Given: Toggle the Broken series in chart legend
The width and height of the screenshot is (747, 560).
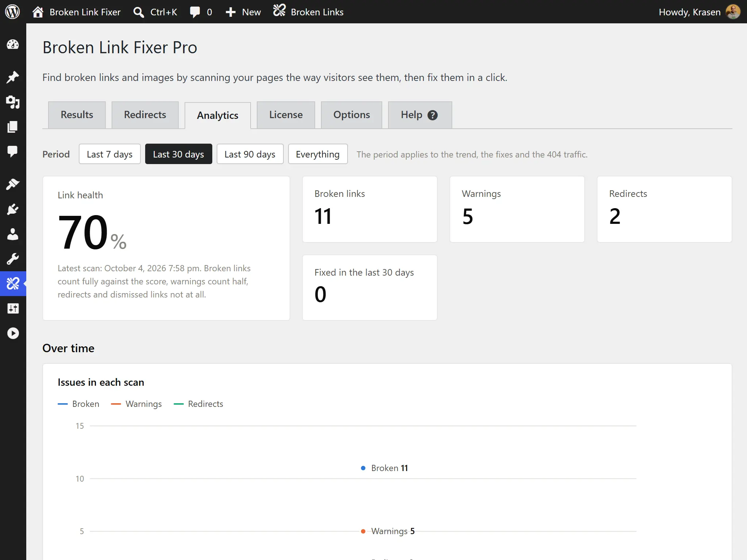Looking at the screenshot, I should [x=78, y=404].
